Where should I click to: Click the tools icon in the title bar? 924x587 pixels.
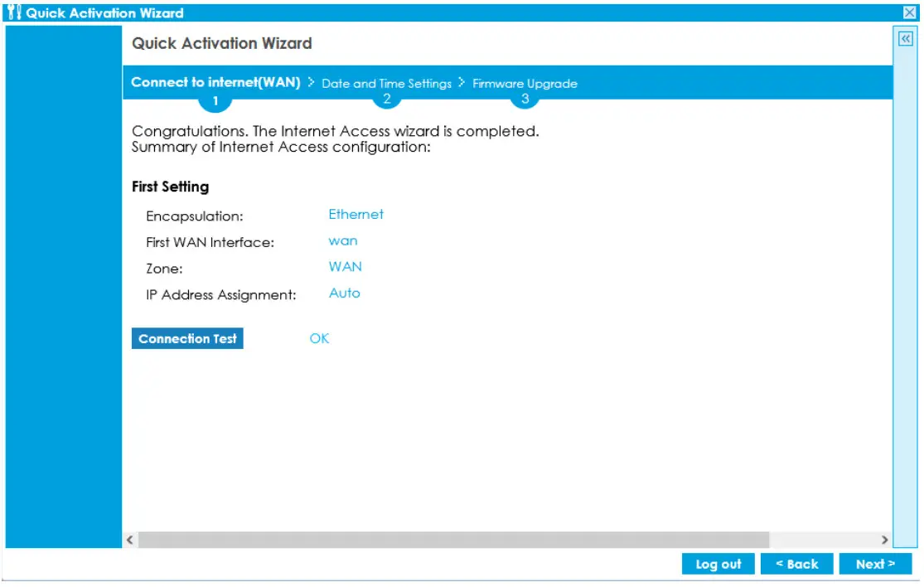click(x=12, y=11)
